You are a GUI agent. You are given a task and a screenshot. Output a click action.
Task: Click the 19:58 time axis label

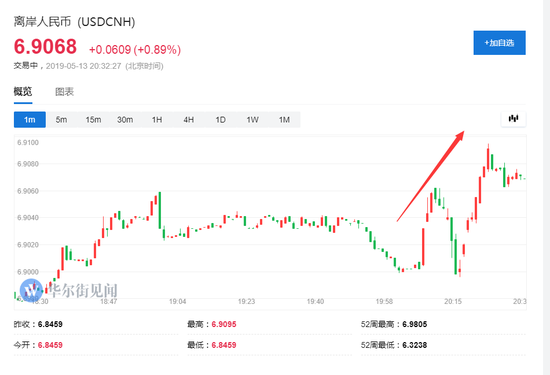[384, 301]
